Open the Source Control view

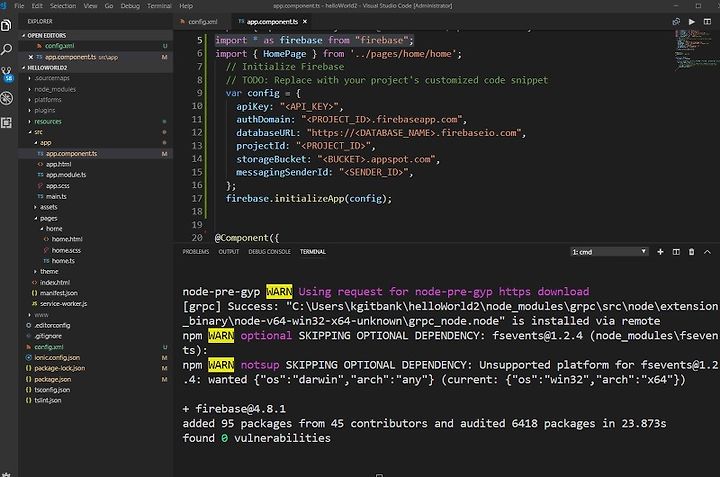pos(7,74)
